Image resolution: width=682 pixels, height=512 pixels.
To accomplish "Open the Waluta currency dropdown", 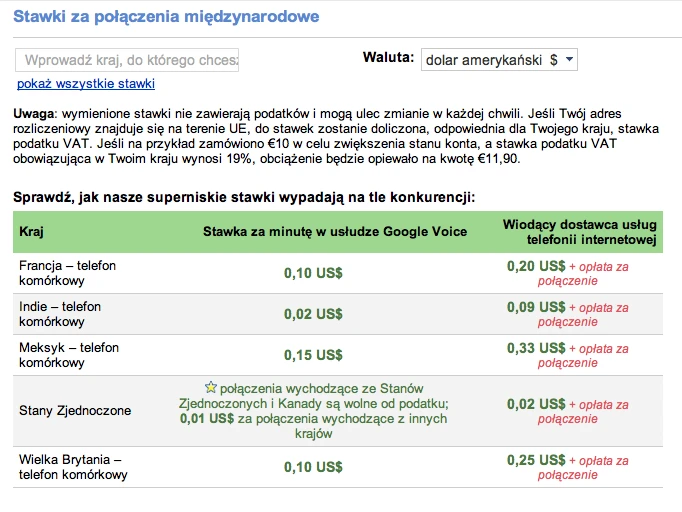I will tap(499, 60).
